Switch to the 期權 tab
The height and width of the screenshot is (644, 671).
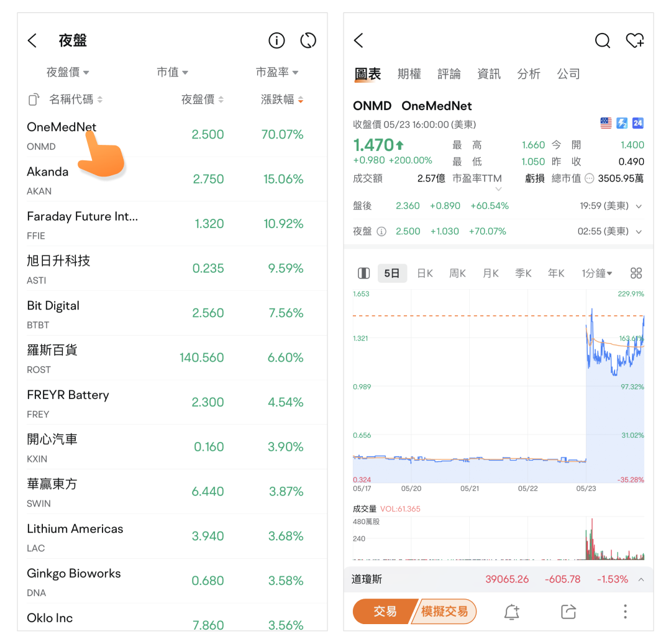(x=409, y=74)
